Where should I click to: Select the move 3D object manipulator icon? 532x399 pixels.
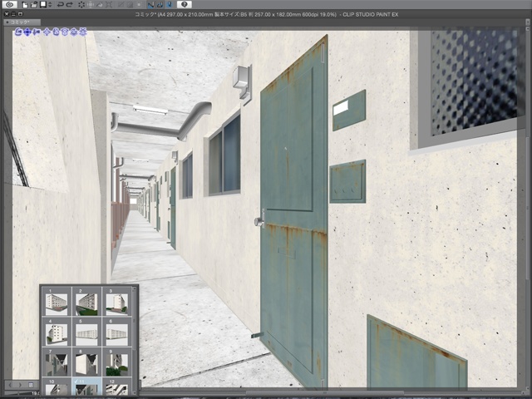pyautogui.click(x=47, y=32)
